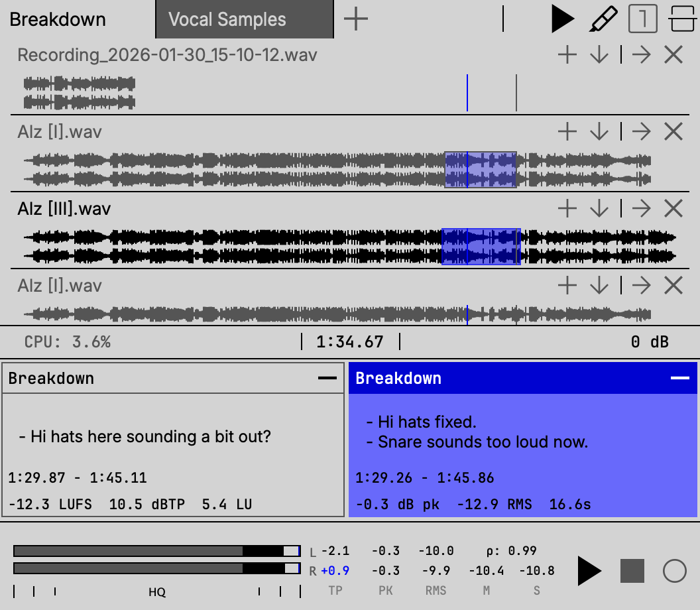Move the Alz [III].wav track down
Image resolution: width=700 pixels, height=610 pixels.
coord(599,209)
